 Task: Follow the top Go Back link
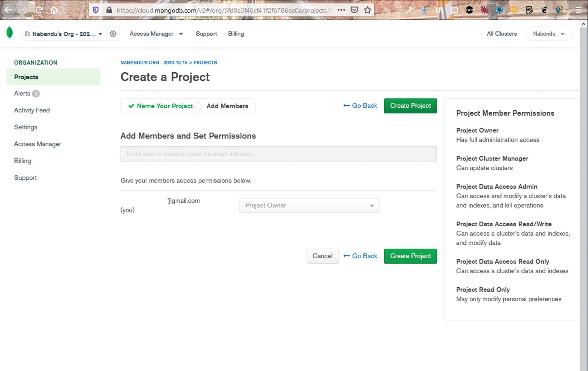(360, 106)
